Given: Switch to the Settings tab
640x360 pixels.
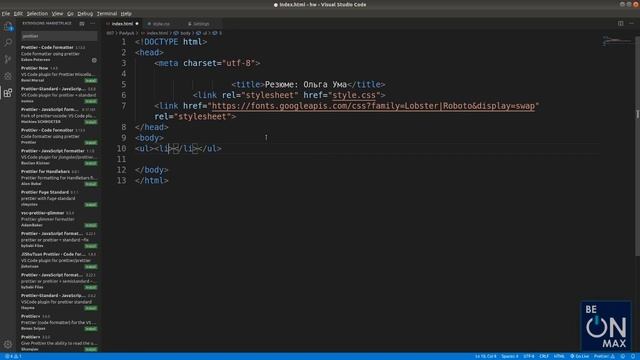Looking at the screenshot, I should click(x=201, y=24).
